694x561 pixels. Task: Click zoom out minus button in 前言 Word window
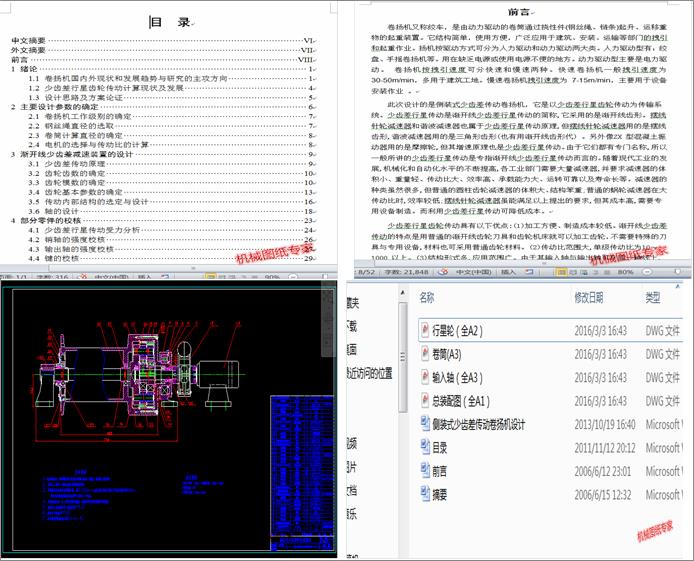tap(647, 272)
